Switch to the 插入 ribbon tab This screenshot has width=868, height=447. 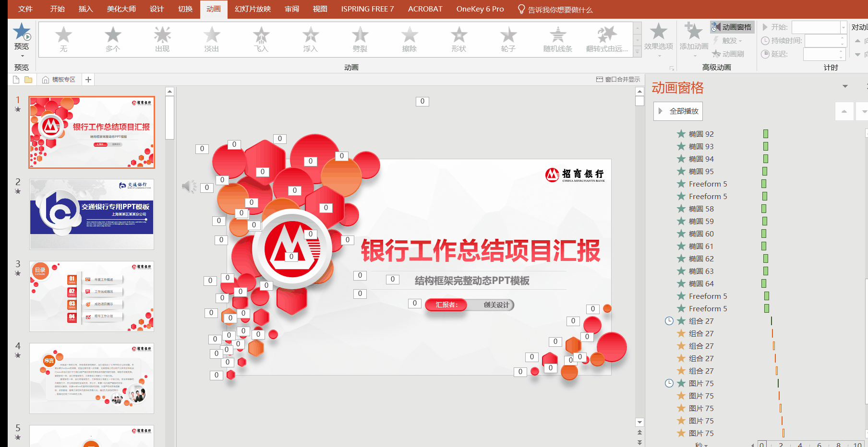(85, 9)
